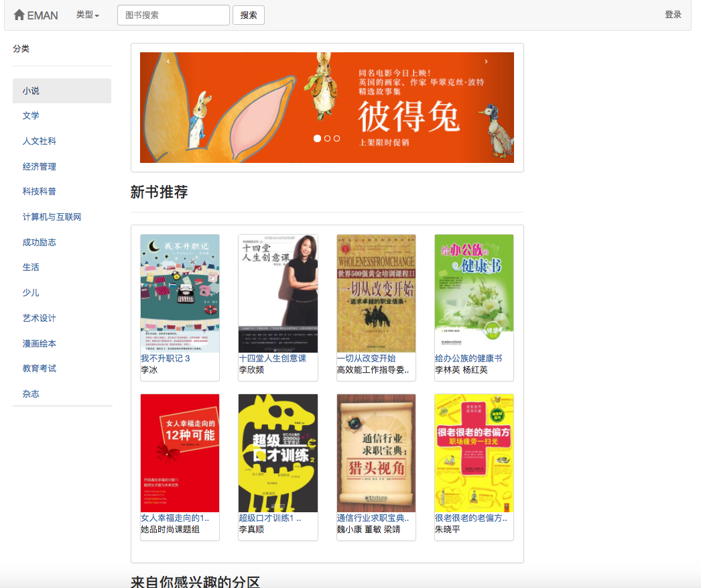Click author name 朱晓平
This screenshot has height=588, width=701.
click(448, 530)
